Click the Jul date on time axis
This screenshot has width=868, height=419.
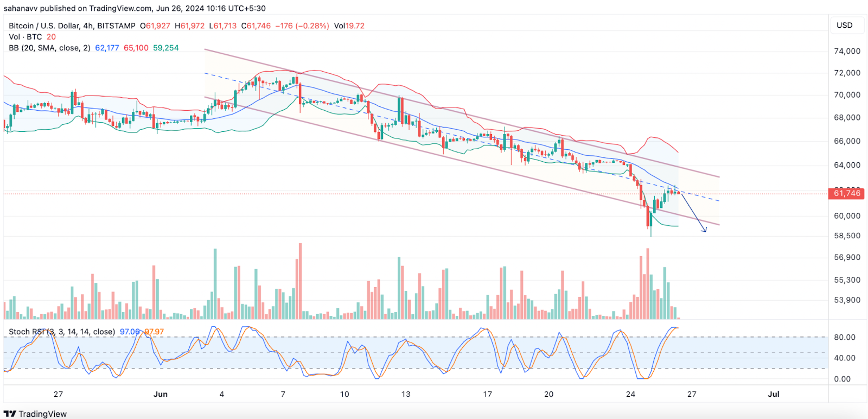tap(774, 394)
